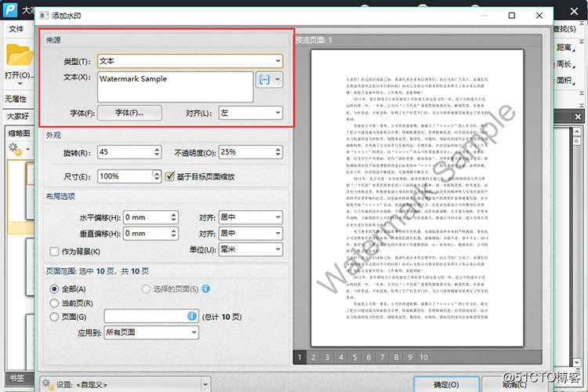Open the 字体(F)... font dialog button
588x392 pixels.
click(129, 113)
